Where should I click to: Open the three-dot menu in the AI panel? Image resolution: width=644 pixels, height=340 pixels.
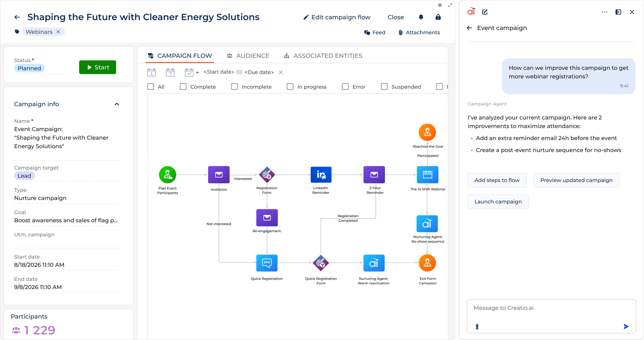pos(605,12)
